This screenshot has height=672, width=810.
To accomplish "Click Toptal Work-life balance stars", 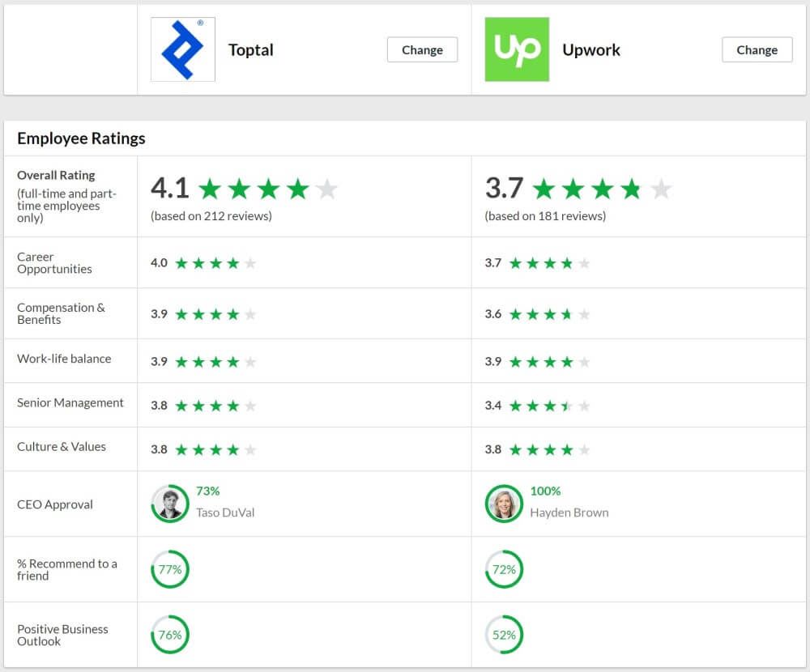I will coord(216,362).
